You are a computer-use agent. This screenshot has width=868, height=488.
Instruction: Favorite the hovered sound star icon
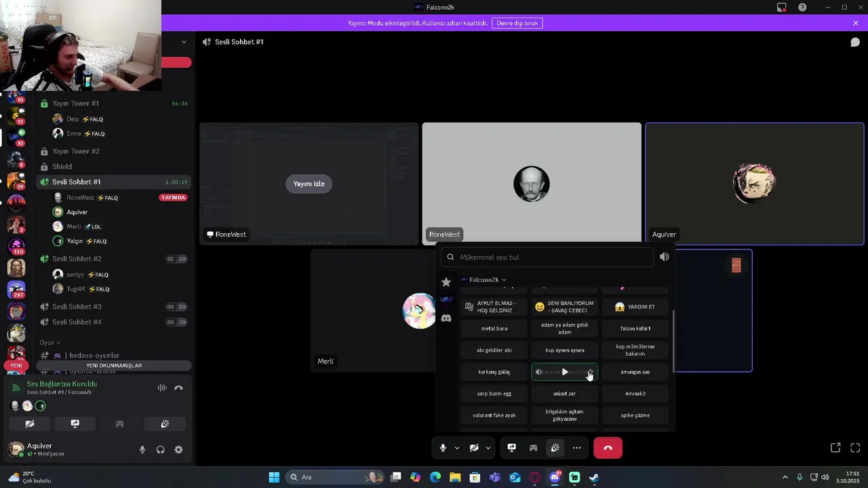coord(591,372)
